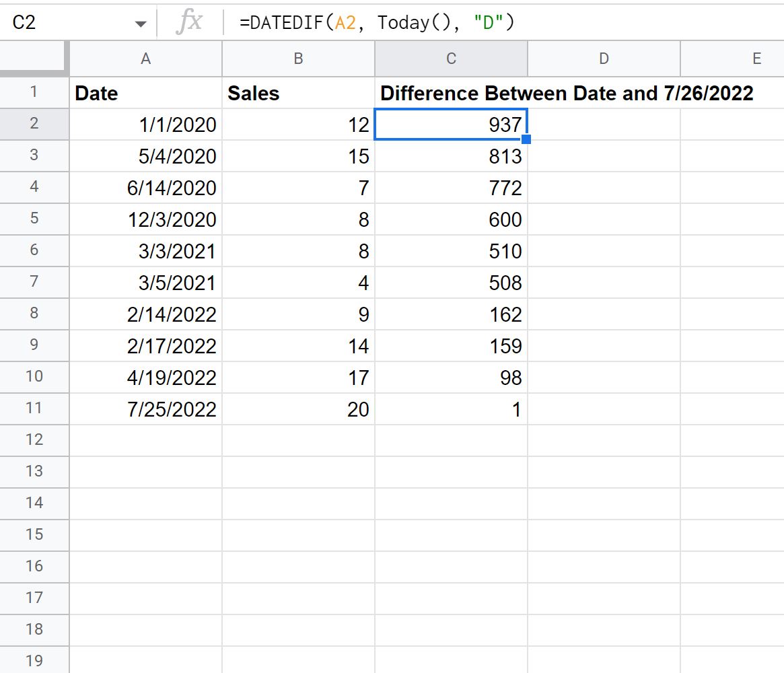This screenshot has width=784, height=673.
Task: Click the cell with value 813
Action: [x=451, y=156]
